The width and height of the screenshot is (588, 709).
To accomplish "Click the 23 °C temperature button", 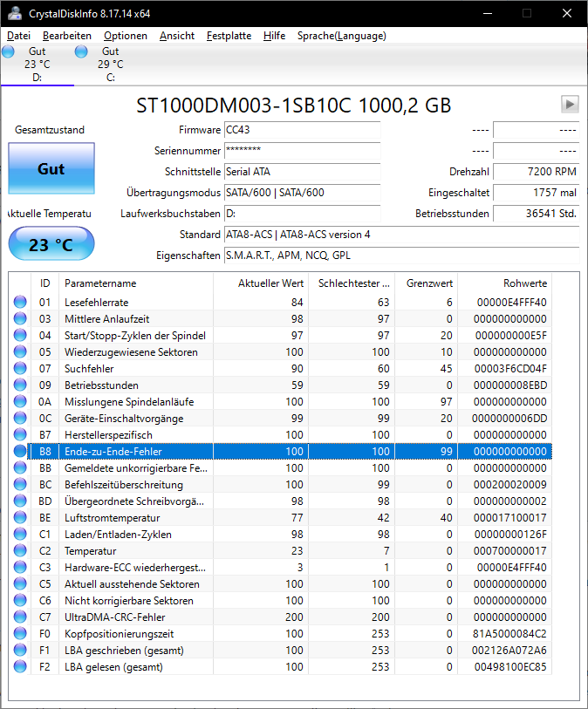I will click(51, 243).
